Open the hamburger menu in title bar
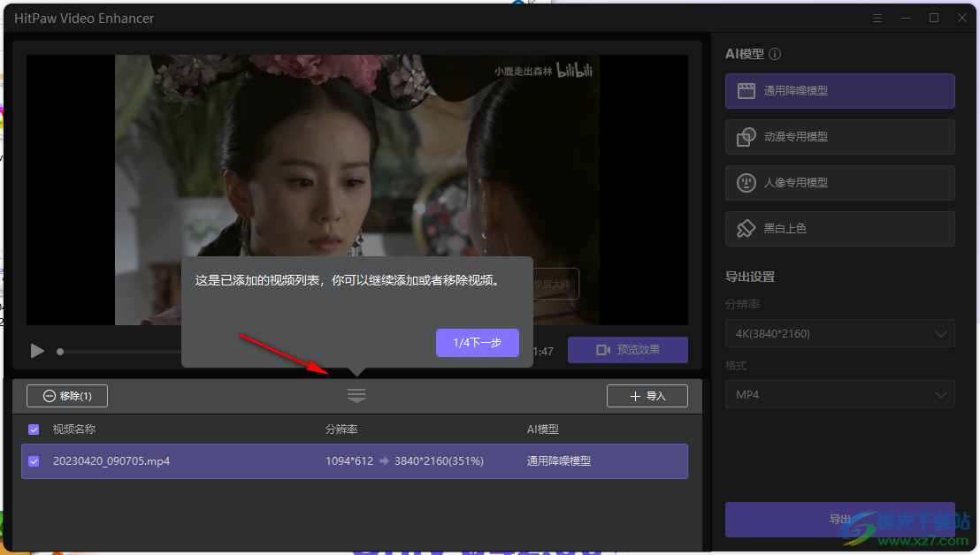This screenshot has height=555, width=980. click(x=877, y=18)
